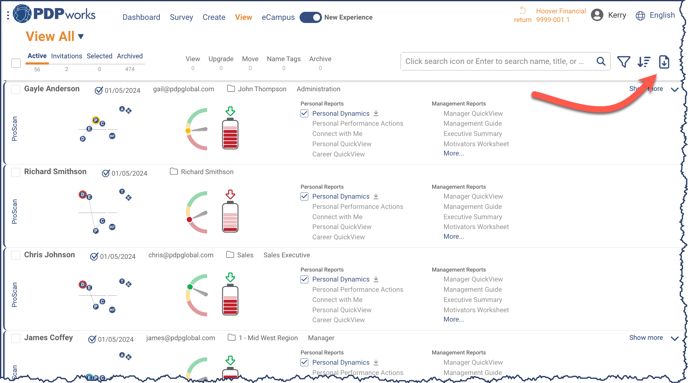The width and height of the screenshot is (688, 383).
Task: Toggle the New Experience switch
Action: (311, 17)
